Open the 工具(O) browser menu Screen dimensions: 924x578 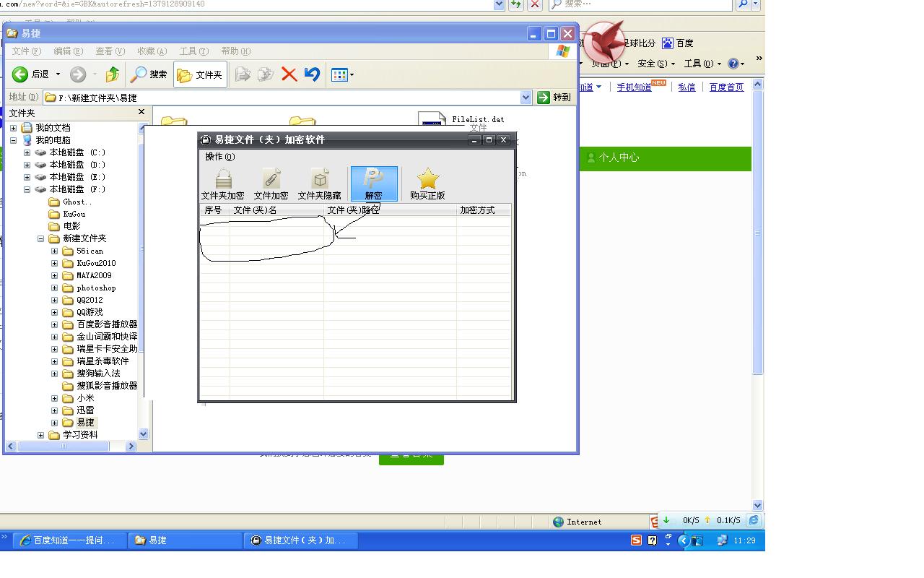click(702, 64)
